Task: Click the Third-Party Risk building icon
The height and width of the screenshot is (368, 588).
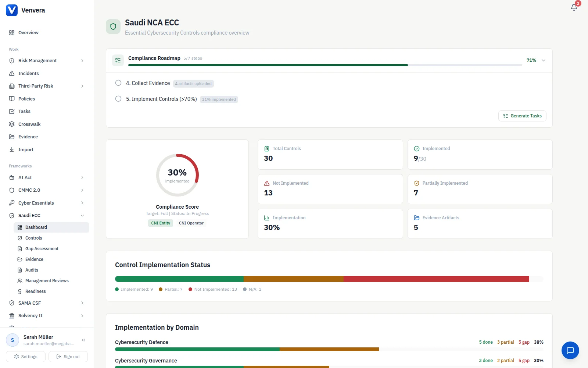Action: (x=12, y=86)
